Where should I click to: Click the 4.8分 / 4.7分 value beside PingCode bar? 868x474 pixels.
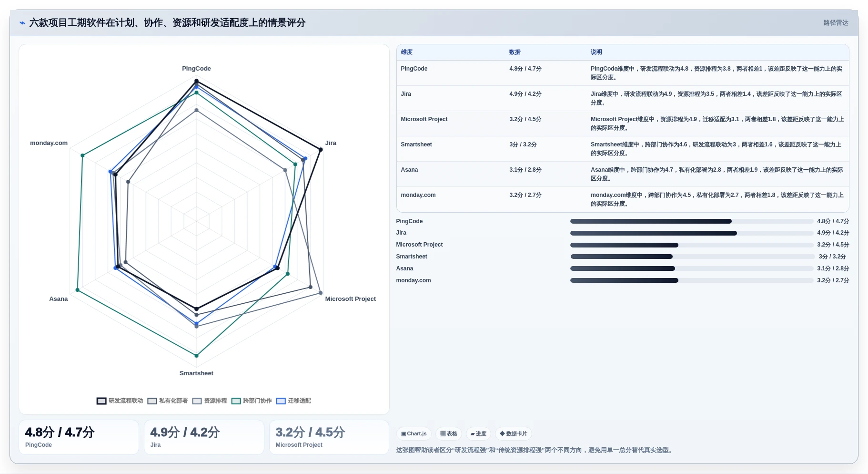833,221
